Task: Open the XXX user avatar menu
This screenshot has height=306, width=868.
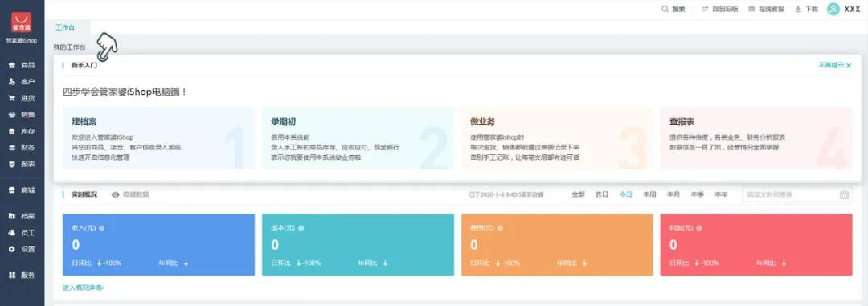Action: point(833,9)
